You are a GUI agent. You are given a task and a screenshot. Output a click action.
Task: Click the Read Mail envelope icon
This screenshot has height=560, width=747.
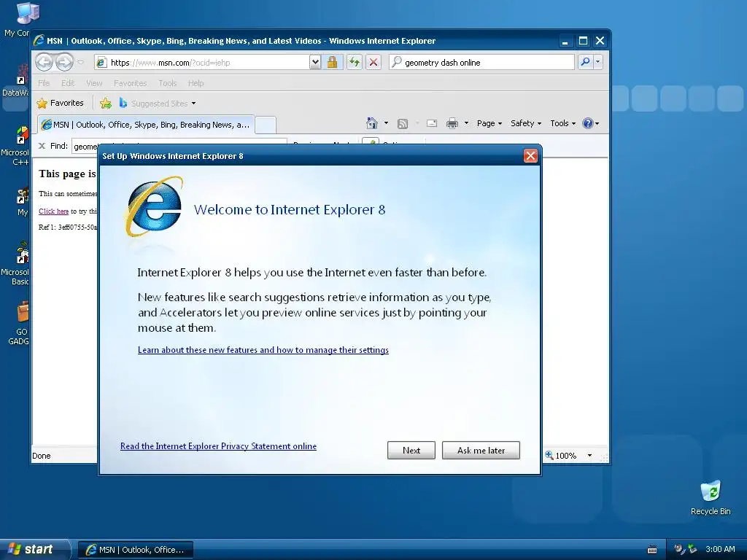pyautogui.click(x=432, y=123)
